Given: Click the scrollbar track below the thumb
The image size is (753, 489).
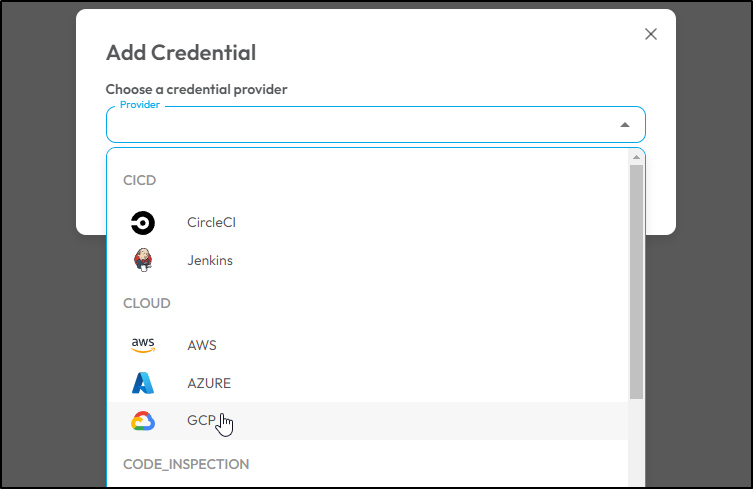Looking at the screenshot, I should click(636, 443).
